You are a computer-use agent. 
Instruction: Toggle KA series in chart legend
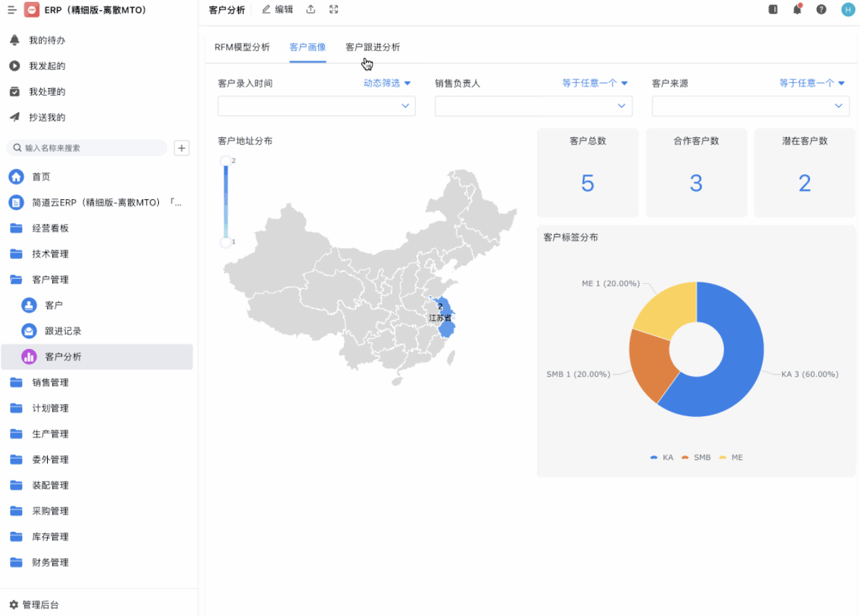pyautogui.click(x=661, y=457)
